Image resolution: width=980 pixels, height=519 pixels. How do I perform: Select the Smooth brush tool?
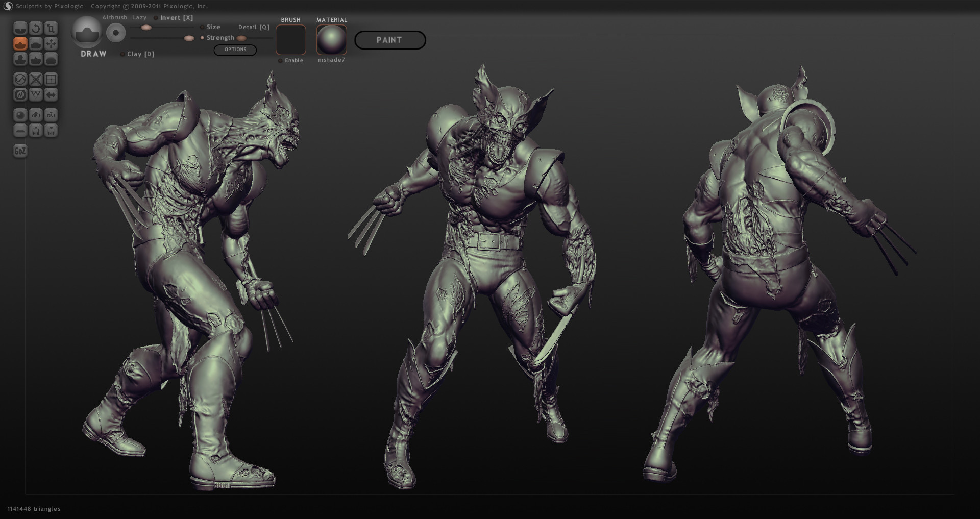pyautogui.click(x=51, y=59)
